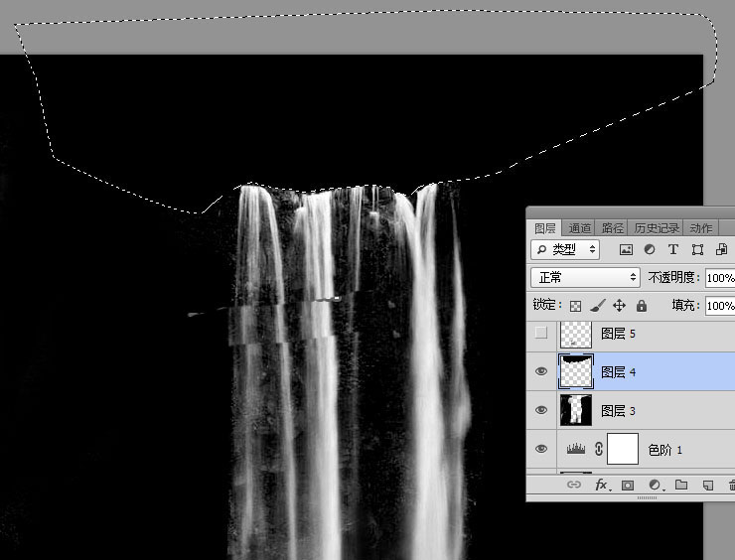The image size is (735, 560).
Task: Open the layer styles fx menu
Action: click(601, 486)
